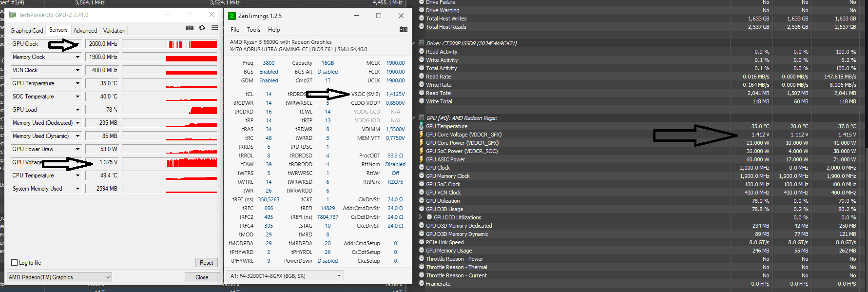Click the ProcODT value 53.3 Ω
The image size is (868, 292).
tap(395, 156)
